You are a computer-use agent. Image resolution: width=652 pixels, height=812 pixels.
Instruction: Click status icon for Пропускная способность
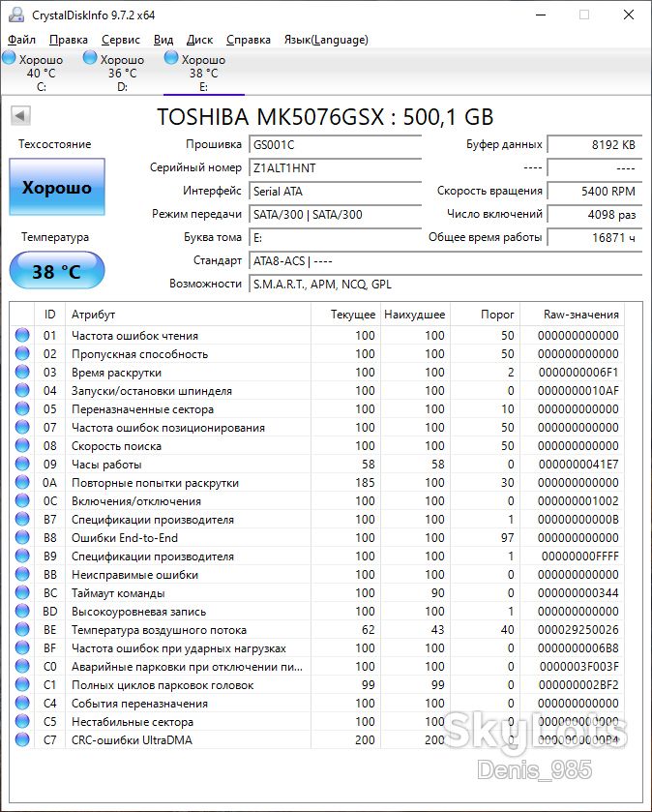coord(22,353)
